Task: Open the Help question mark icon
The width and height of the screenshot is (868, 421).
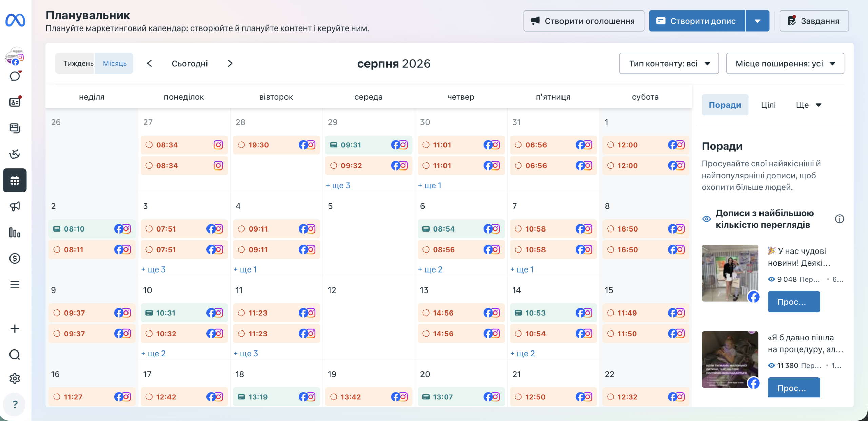Action: pyautogui.click(x=15, y=404)
